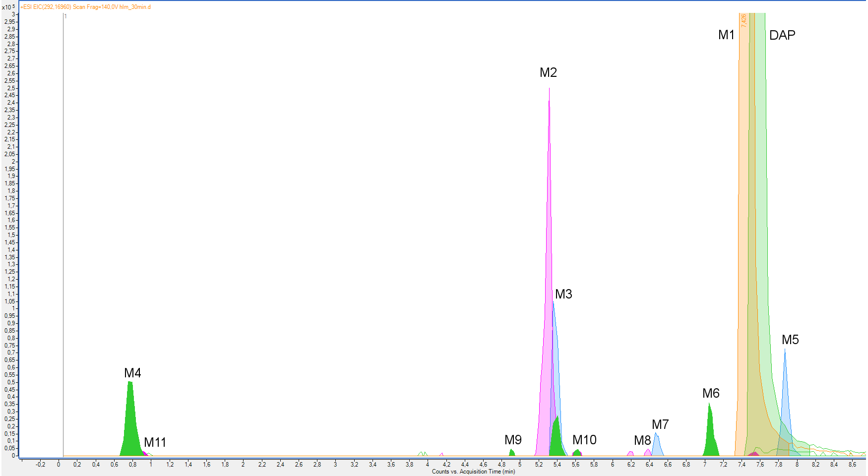The image size is (868, 476).
Task: Click the x10 5 y-axis scale label
Action: [8, 7]
